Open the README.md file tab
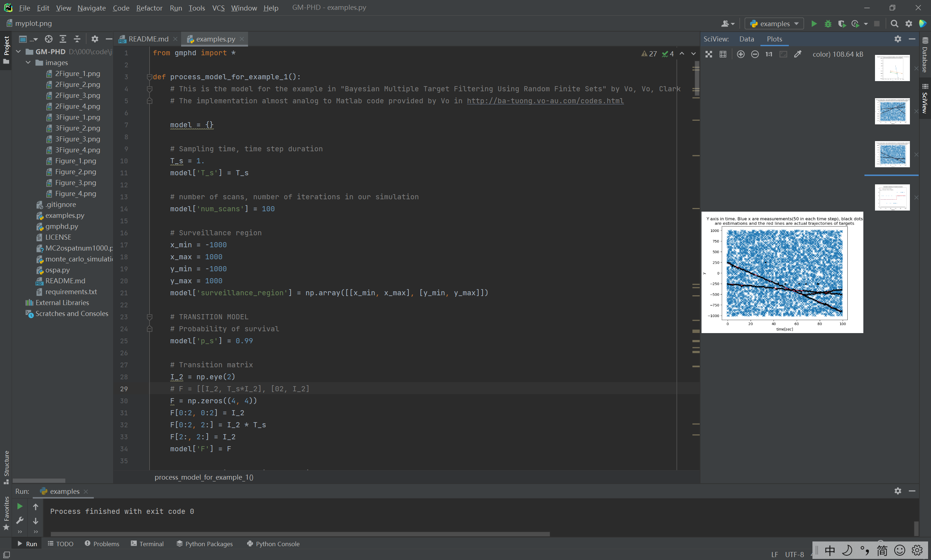Image resolution: width=931 pixels, height=560 pixels. point(143,39)
